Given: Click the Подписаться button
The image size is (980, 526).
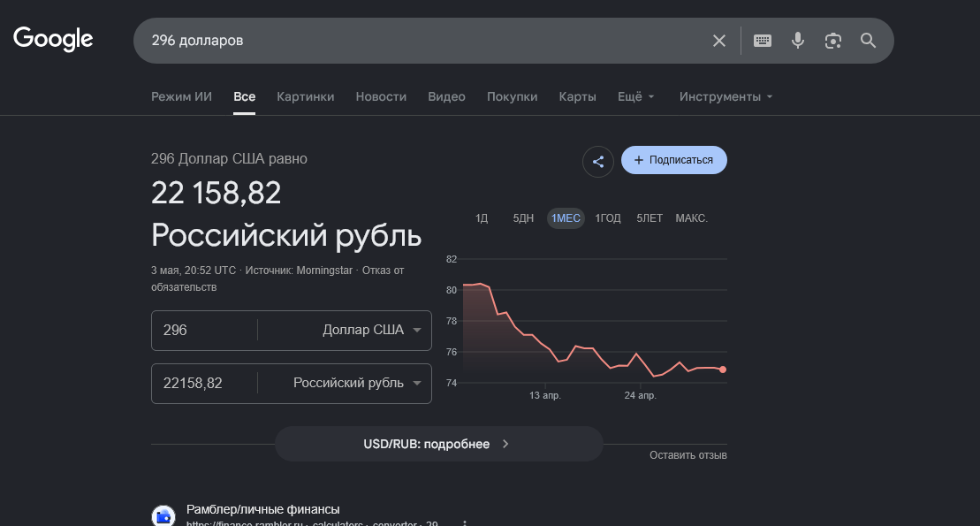Looking at the screenshot, I should point(673,160).
